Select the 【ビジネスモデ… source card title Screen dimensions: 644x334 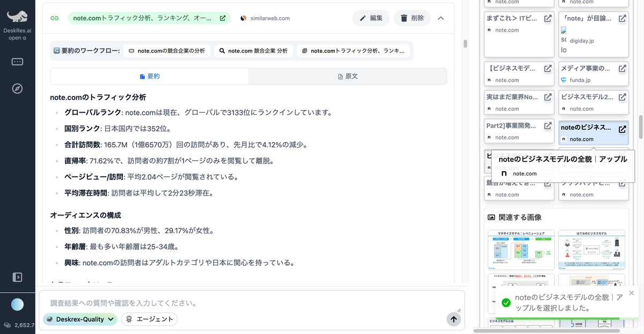pyautogui.click(x=511, y=69)
